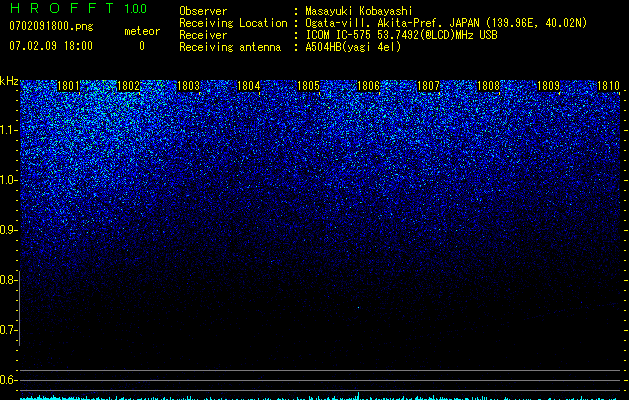
Task: Click the 1802 time marker
Action: pos(128,86)
